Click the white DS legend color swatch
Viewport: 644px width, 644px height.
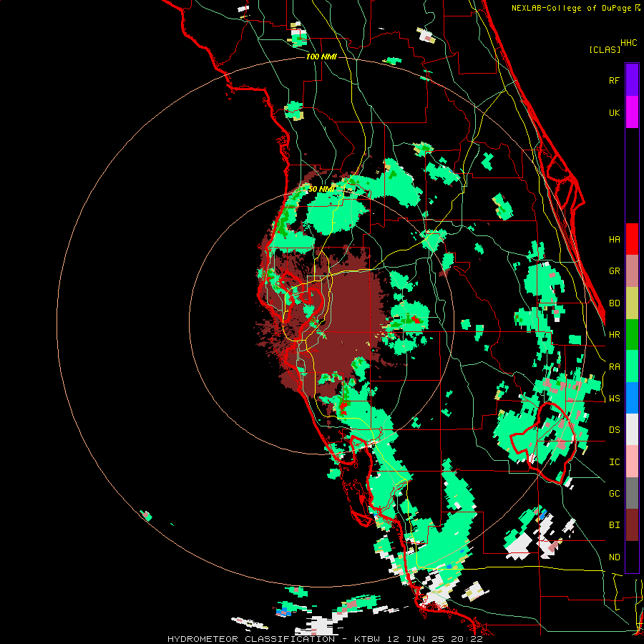click(632, 429)
